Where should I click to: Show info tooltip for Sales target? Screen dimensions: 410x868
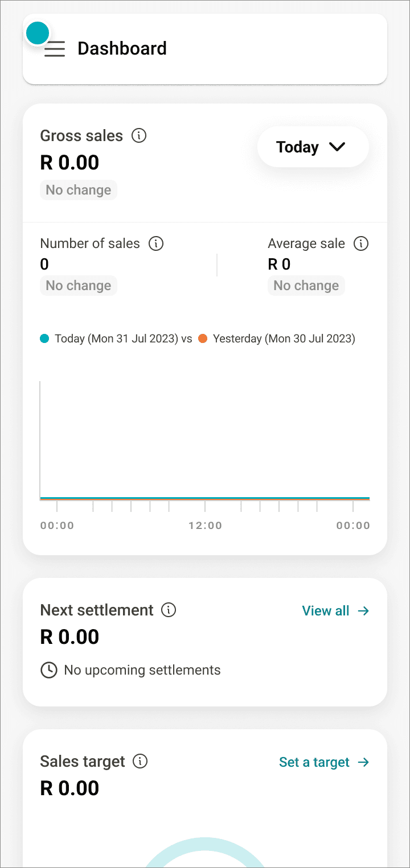tap(140, 761)
